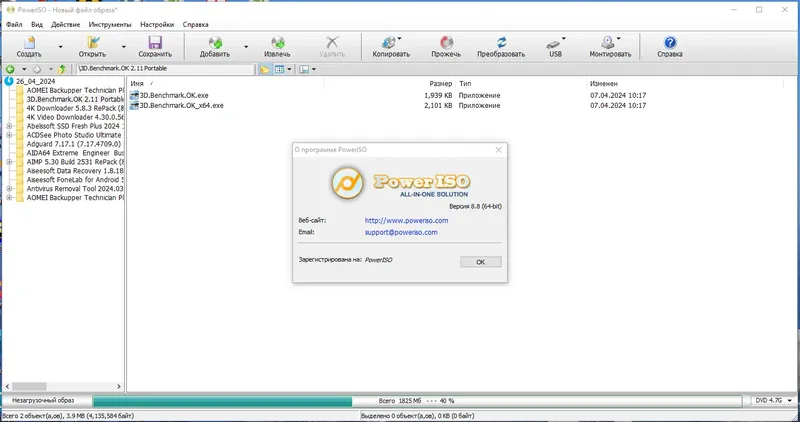Image resolution: width=800 pixels, height=422 pixels.
Task: Click the Справка help toolbar icon
Action: pyautogui.click(x=670, y=43)
